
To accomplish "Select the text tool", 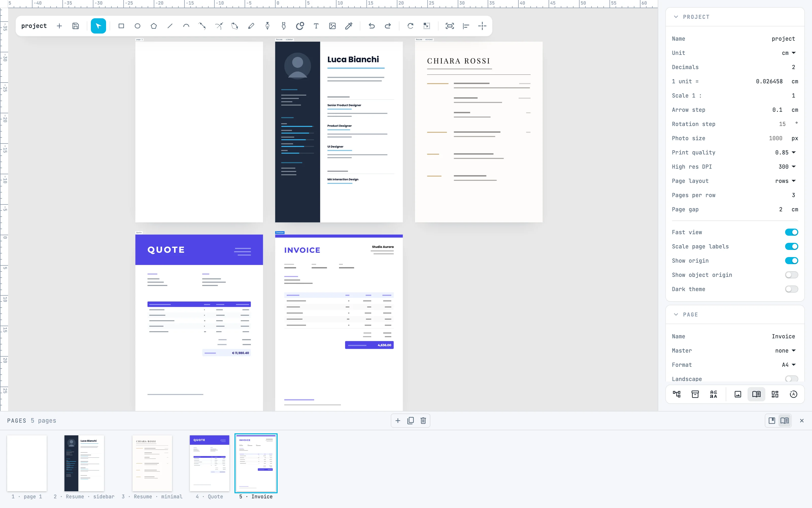I will [x=316, y=26].
